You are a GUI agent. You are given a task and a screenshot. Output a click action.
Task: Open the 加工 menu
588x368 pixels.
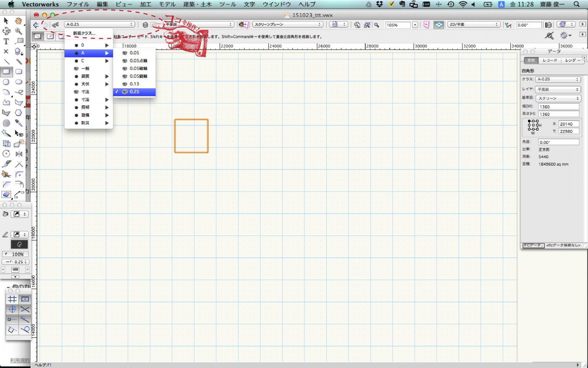(145, 4)
